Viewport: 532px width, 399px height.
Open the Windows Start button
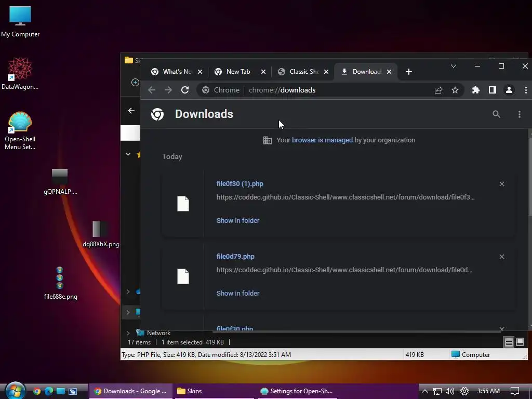(15, 391)
